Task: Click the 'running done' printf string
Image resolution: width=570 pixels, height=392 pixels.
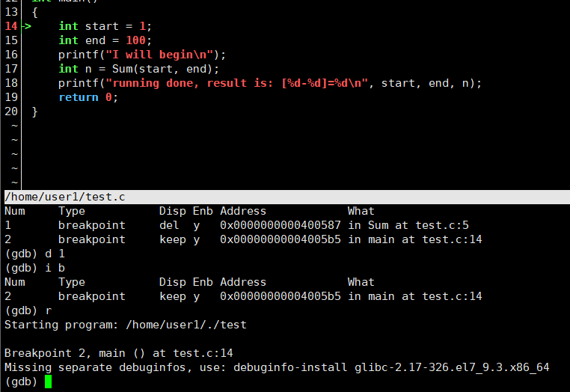Action: point(236,83)
